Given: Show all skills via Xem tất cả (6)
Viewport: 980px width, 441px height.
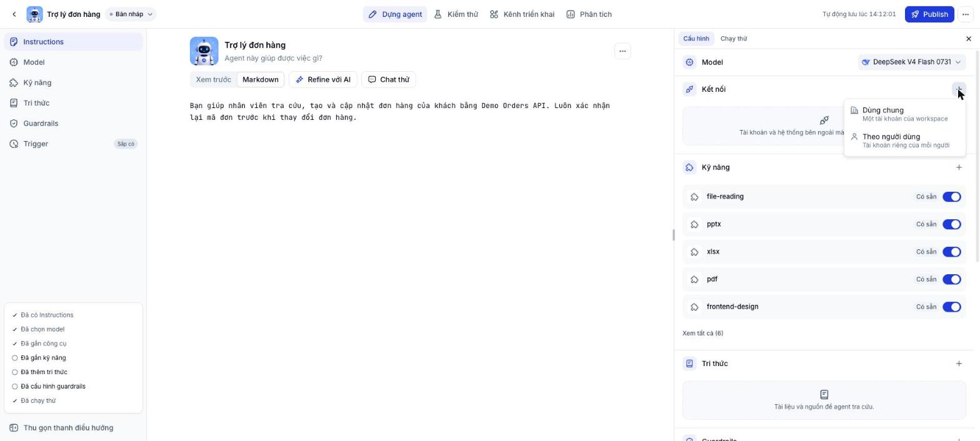Looking at the screenshot, I should (x=702, y=333).
